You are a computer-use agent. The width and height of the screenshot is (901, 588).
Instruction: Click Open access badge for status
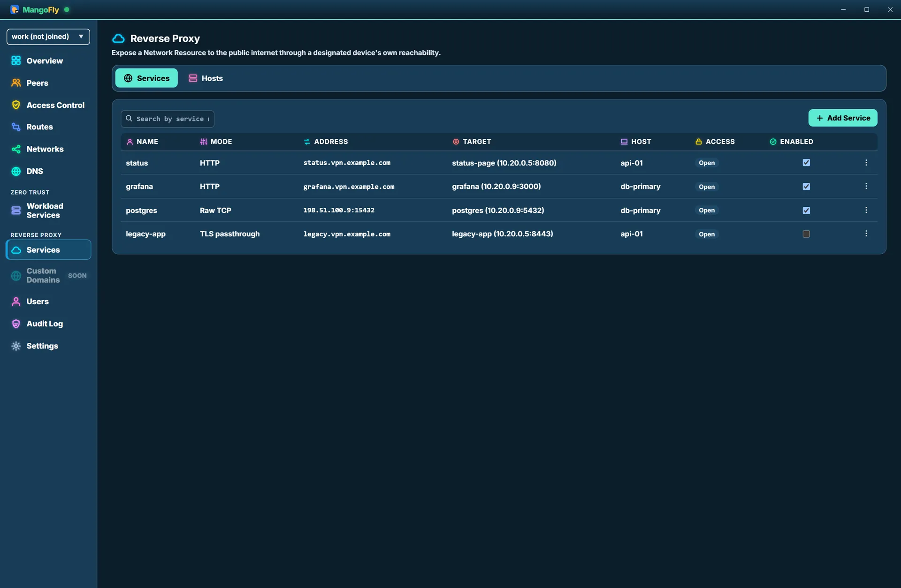click(707, 163)
